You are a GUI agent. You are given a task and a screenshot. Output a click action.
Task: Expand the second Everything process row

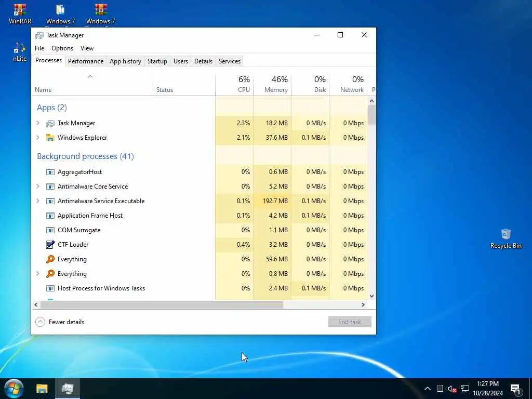pyautogui.click(x=38, y=273)
